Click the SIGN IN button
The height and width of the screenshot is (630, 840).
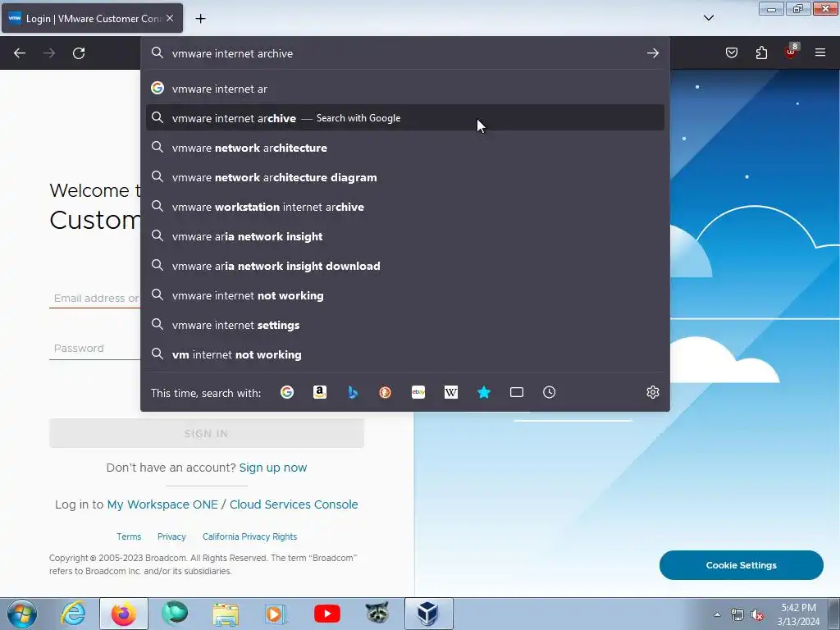pyautogui.click(x=207, y=433)
